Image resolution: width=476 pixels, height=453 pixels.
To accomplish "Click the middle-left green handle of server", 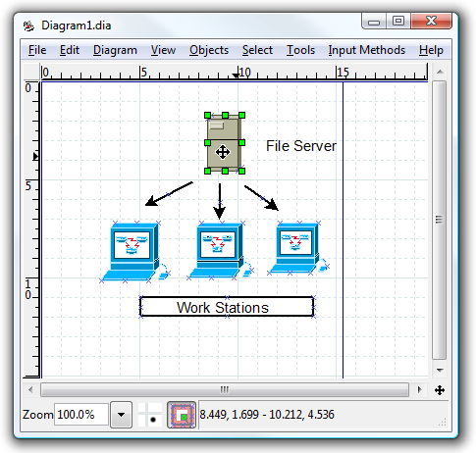I will click(x=207, y=143).
